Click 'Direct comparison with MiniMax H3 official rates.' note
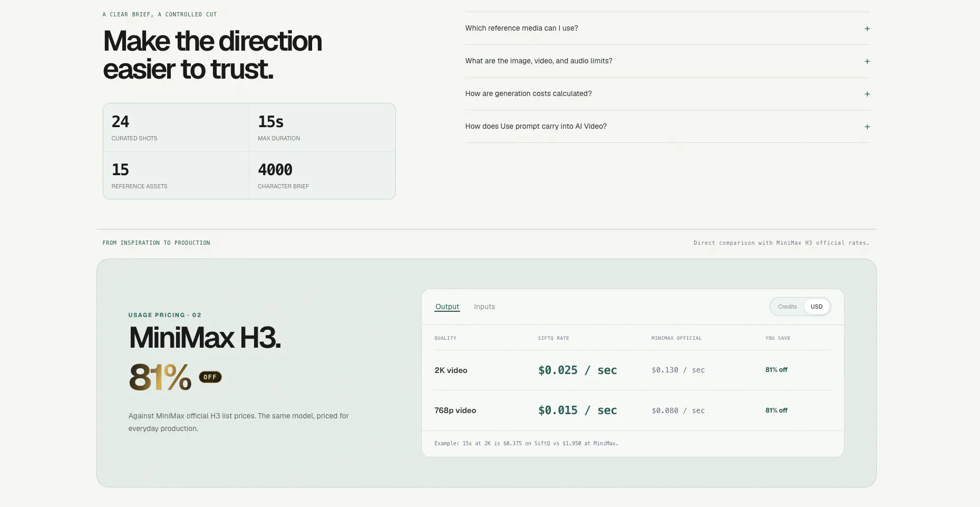The width and height of the screenshot is (980, 507). point(781,243)
